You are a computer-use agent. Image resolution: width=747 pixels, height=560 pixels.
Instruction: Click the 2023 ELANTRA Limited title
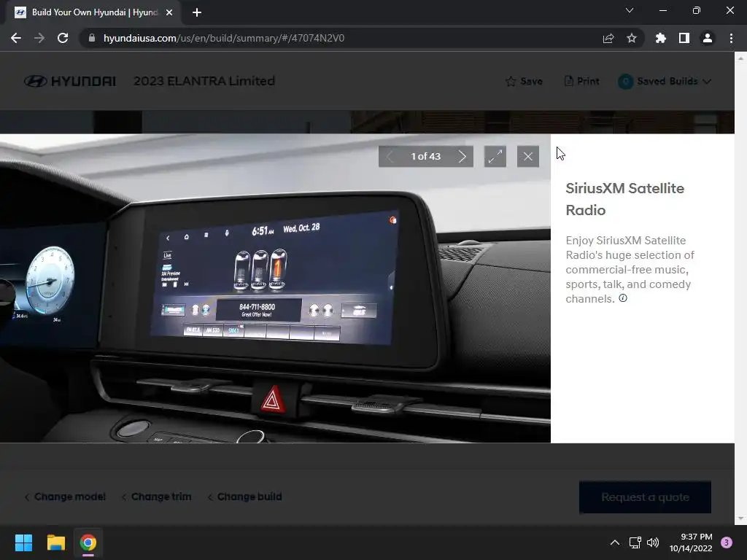click(x=204, y=81)
